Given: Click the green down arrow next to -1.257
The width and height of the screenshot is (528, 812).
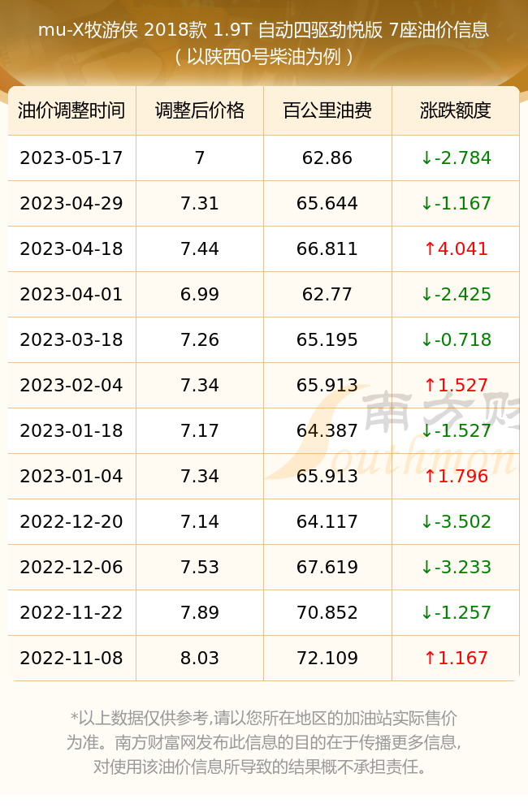Looking at the screenshot, I should tap(426, 612).
